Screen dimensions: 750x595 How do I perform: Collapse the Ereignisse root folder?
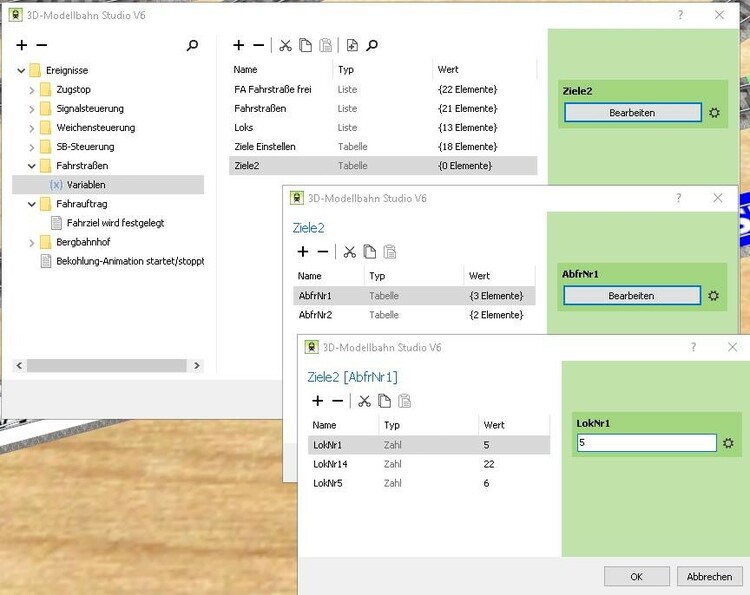21,70
